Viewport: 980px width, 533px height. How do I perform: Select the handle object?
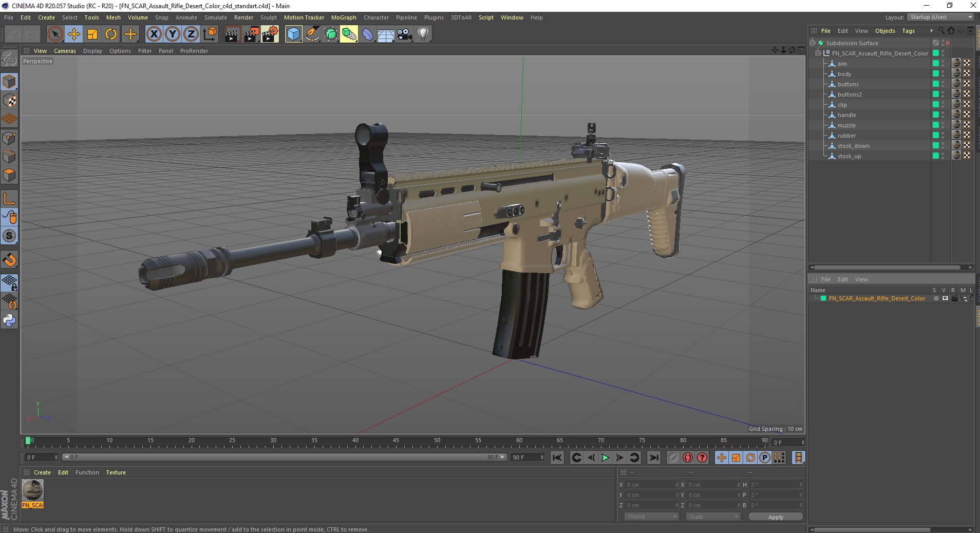(x=846, y=115)
